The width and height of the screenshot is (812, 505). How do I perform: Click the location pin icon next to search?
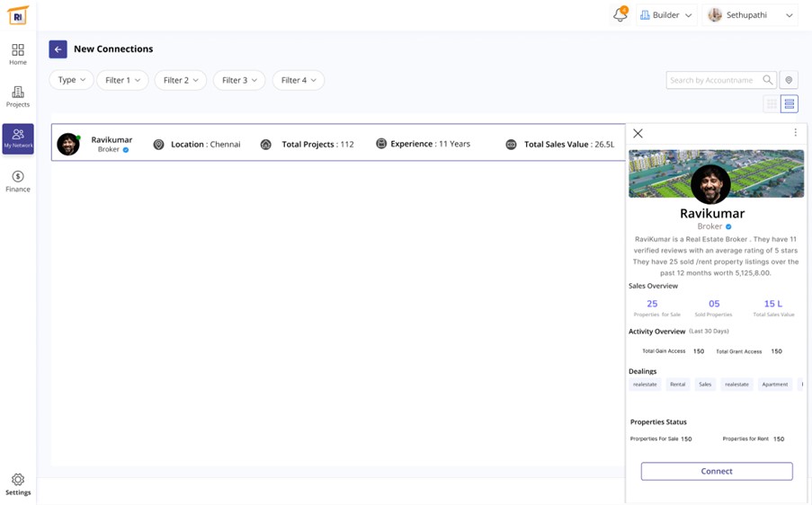pyautogui.click(x=789, y=80)
